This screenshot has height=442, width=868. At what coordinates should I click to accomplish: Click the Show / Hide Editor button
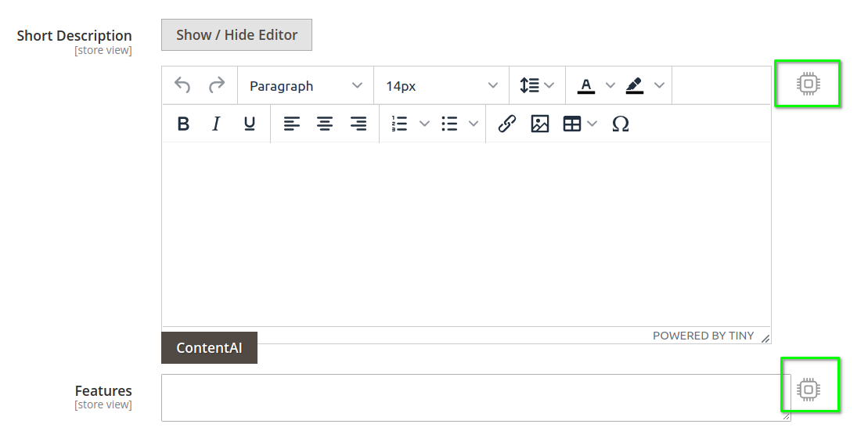[x=237, y=35]
